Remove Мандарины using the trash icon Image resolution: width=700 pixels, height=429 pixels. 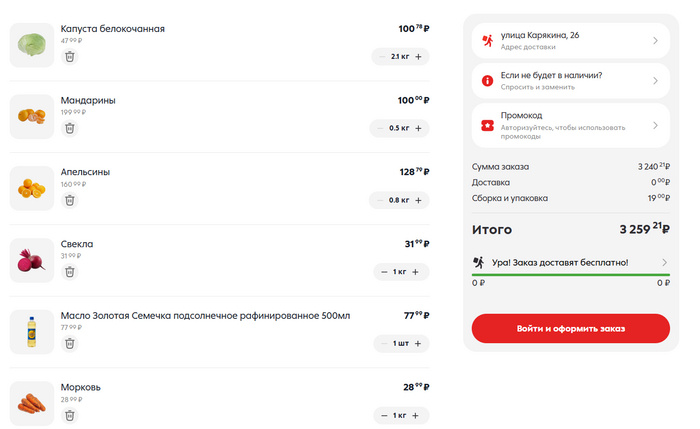coord(69,128)
